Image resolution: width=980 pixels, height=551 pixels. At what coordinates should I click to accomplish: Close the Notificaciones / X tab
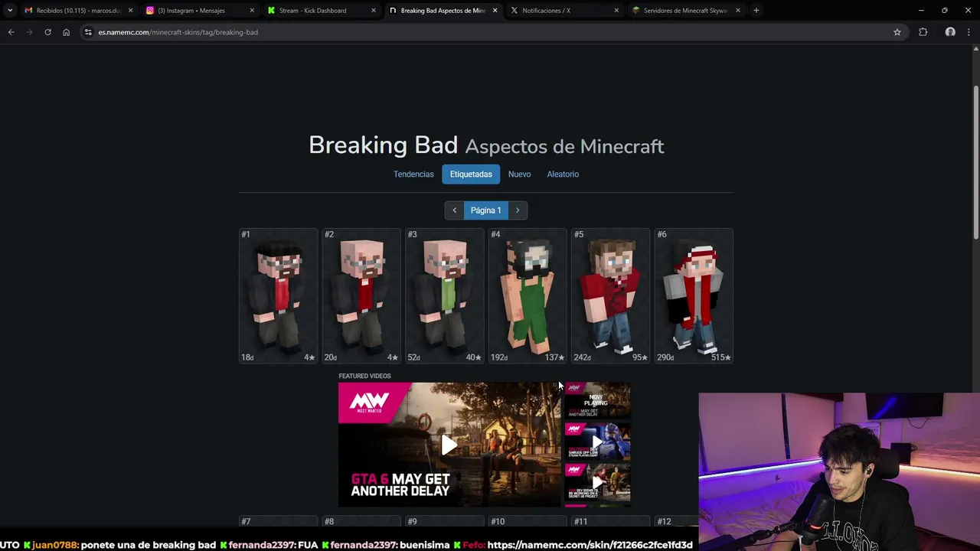pyautogui.click(x=616, y=11)
